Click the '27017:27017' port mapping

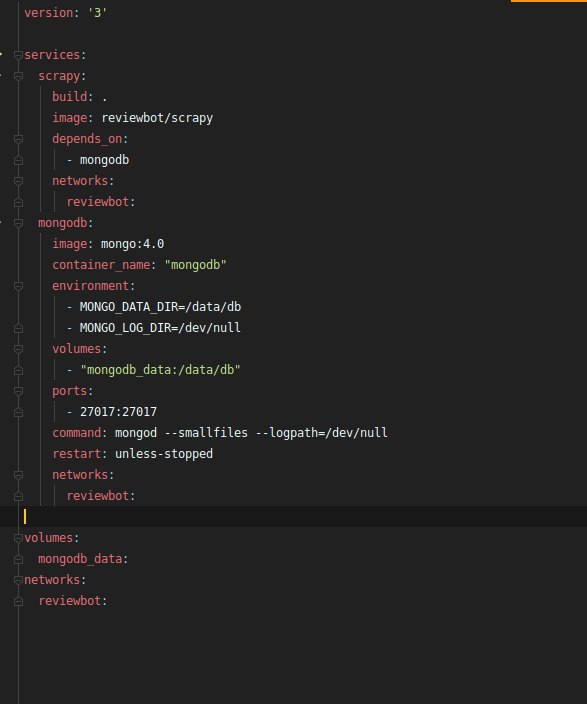pos(118,412)
